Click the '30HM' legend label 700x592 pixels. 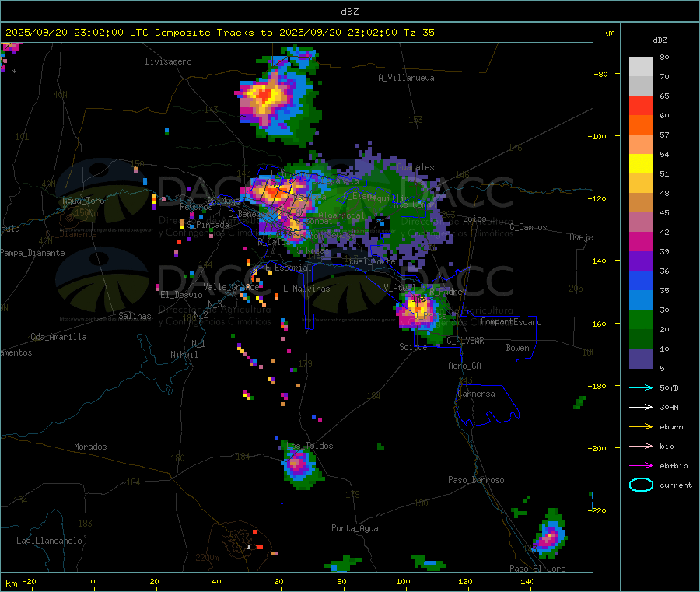tap(669, 407)
